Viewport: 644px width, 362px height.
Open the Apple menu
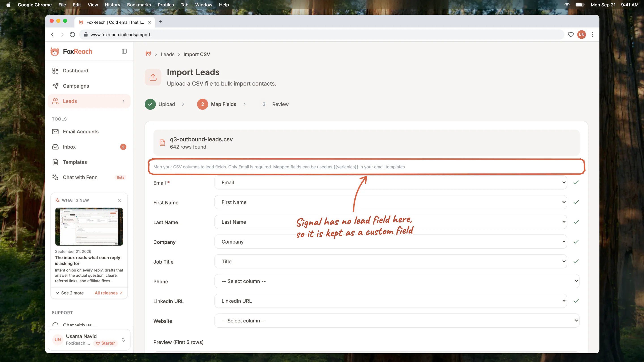click(8, 5)
